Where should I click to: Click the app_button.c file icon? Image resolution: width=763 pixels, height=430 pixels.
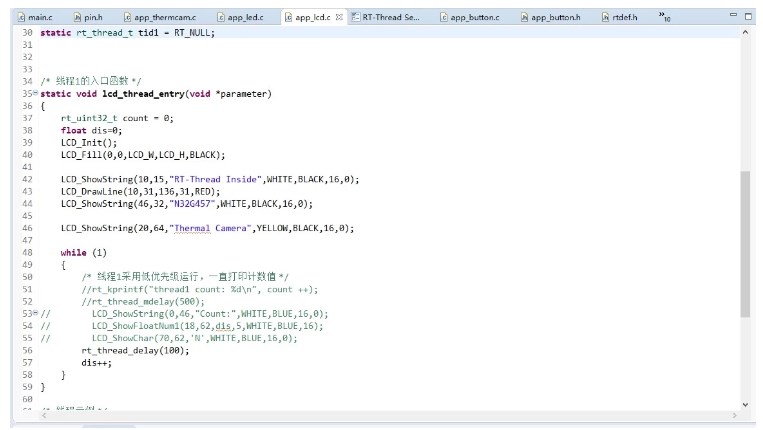444,18
